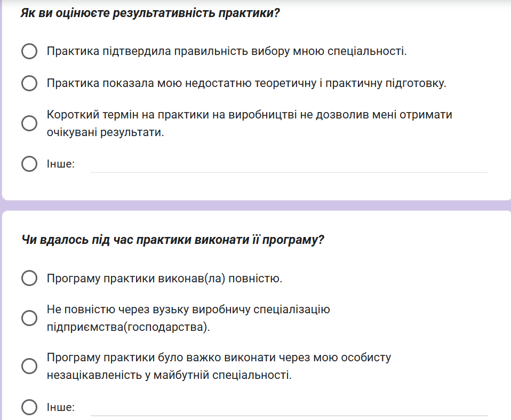Select 'Інше' radio under виконати її програму question
This screenshot has height=420, width=511.
pyautogui.click(x=29, y=407)
